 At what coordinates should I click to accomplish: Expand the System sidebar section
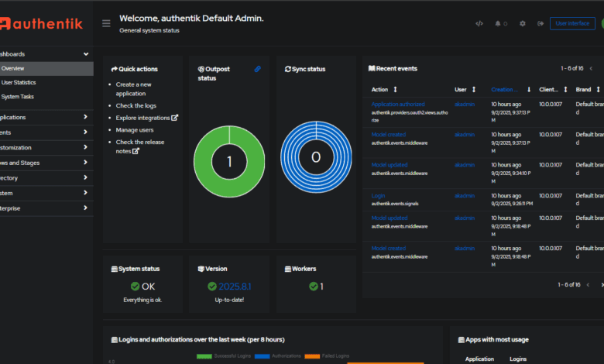pos(46,193)
